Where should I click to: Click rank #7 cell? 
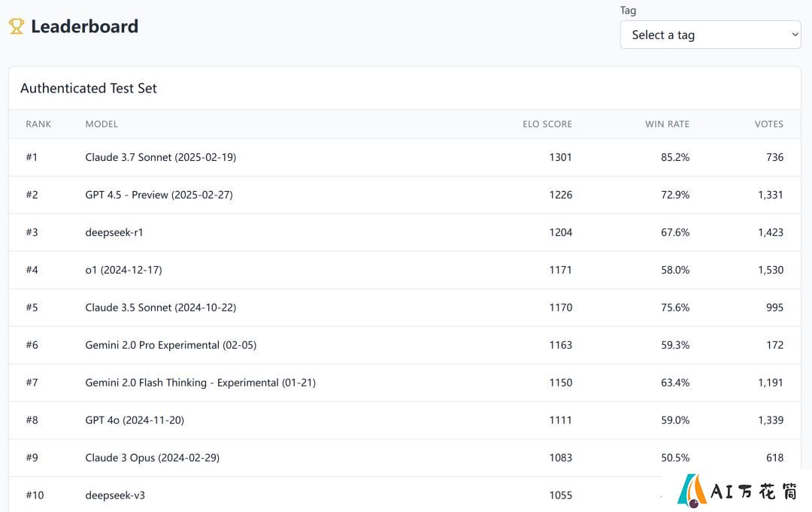[x=32, y=383]
